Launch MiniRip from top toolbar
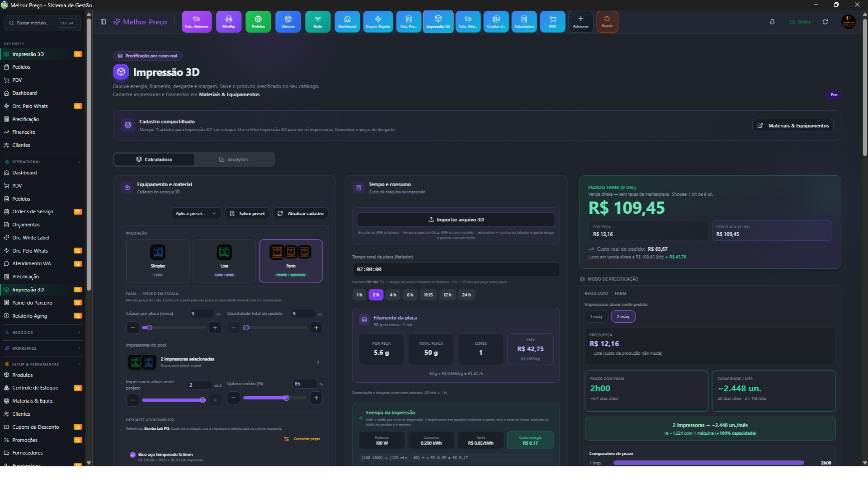 [229, 22]
